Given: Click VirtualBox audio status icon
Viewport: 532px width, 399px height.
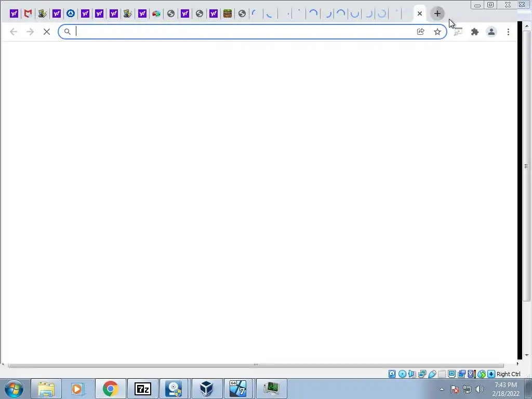Looking at the screenshot, I should (x=412, y=374).
